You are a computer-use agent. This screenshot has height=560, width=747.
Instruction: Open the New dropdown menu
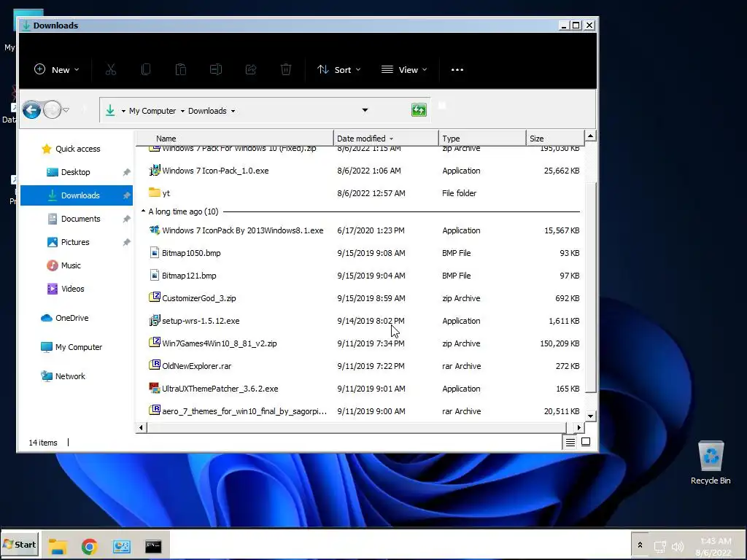[57, 69]
